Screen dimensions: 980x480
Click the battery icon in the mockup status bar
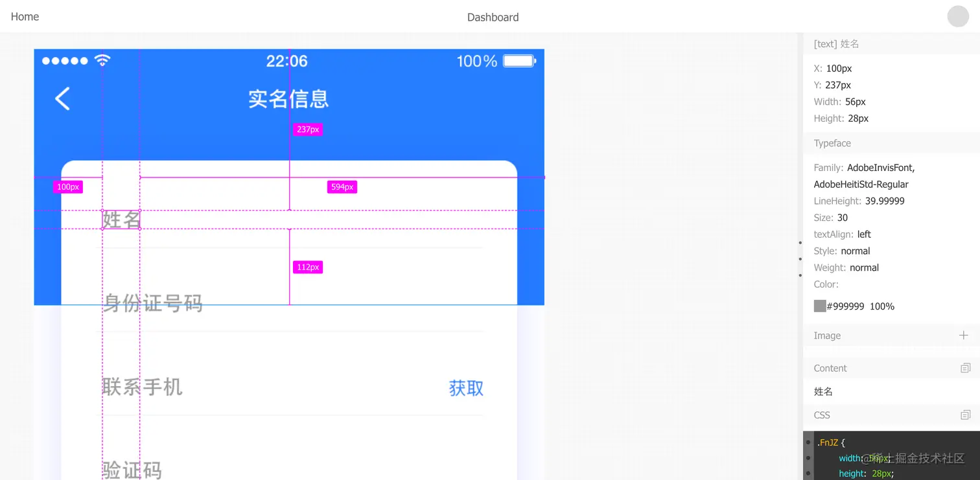[x=517, y=61]
